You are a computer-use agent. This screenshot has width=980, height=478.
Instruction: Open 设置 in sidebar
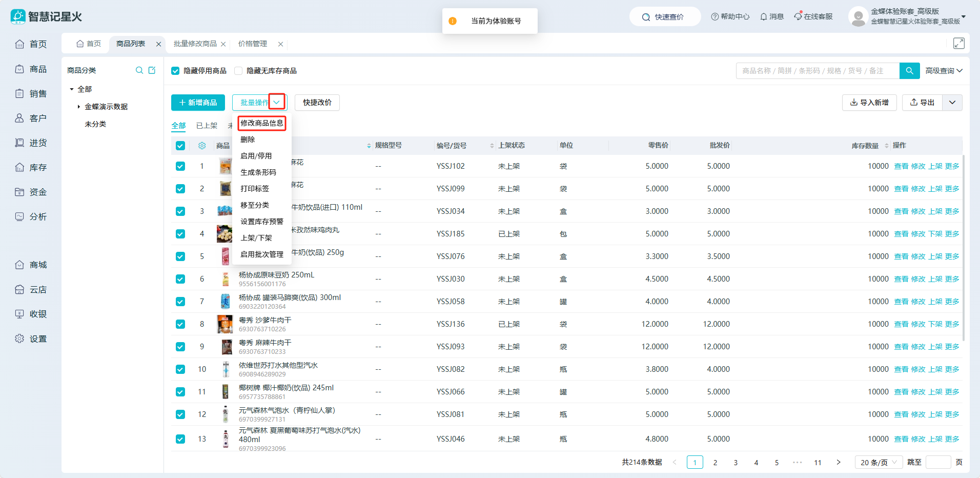(31, 338)
